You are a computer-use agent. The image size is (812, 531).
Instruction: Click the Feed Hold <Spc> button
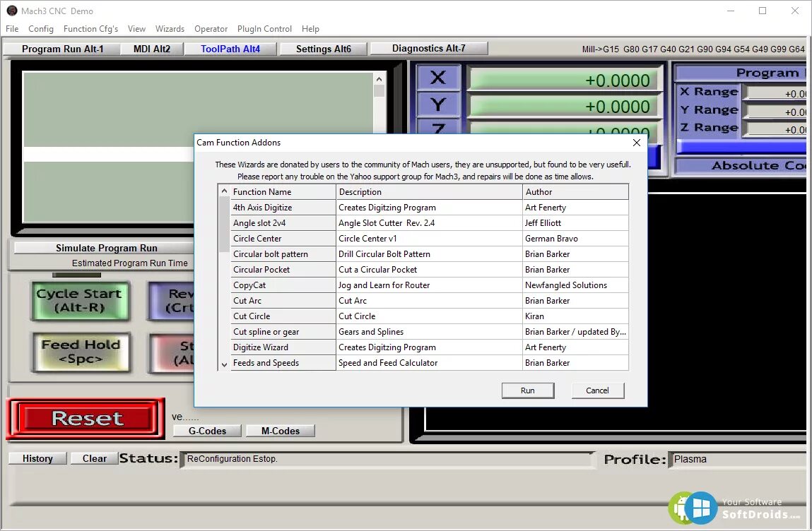(81, 352)
